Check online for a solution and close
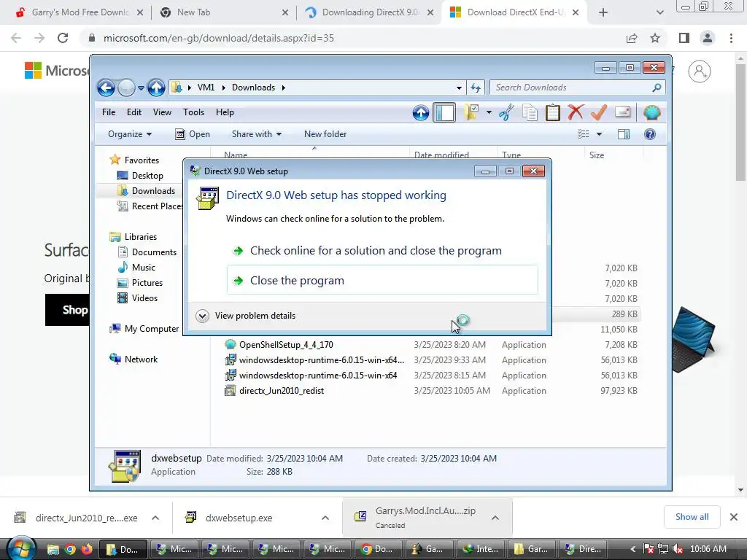 point(376,251)
